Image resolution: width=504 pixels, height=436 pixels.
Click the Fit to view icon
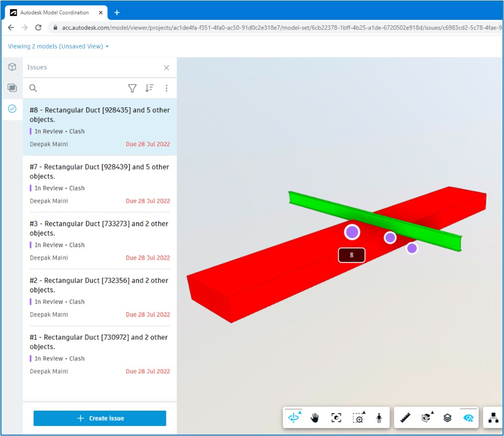pyautogui.click(x=336, y=418)
